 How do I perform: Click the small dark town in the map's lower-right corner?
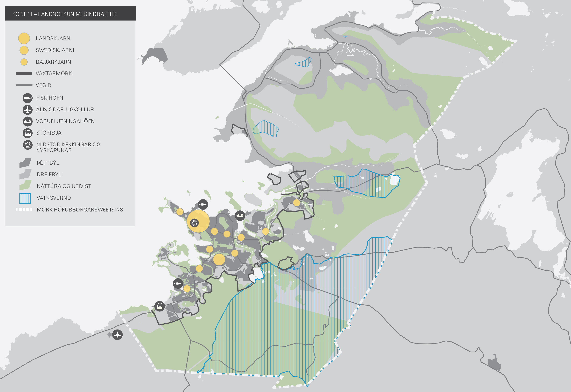click(x=494, y=363)
